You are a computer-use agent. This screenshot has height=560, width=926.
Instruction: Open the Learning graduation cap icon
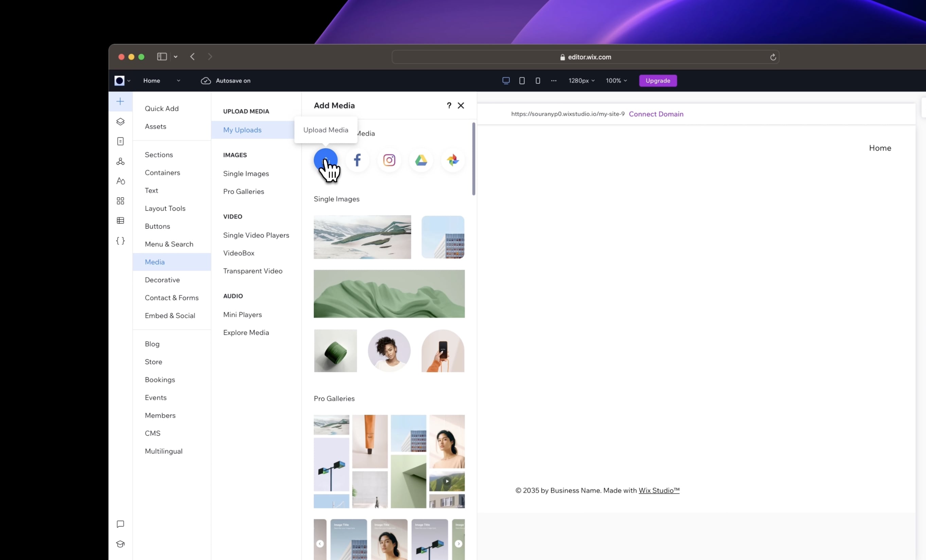point(120,544)
